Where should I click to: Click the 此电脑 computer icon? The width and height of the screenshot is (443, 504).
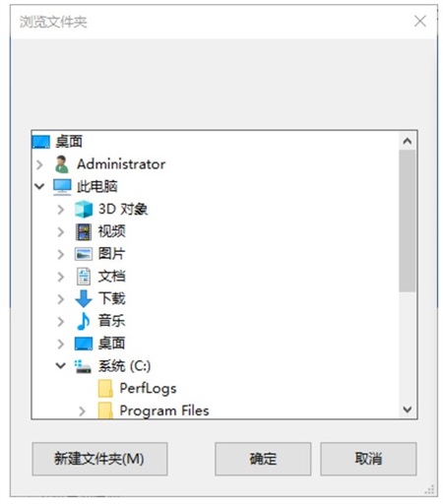click(62, 187)
